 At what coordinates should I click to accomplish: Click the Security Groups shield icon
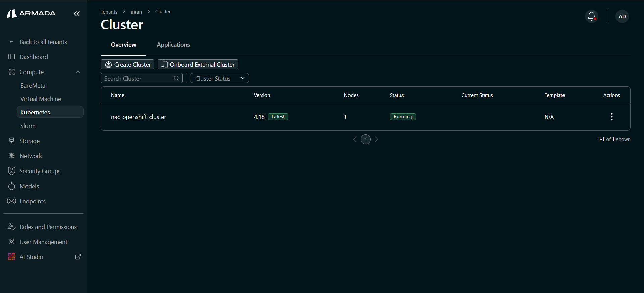tap(12, 171)
